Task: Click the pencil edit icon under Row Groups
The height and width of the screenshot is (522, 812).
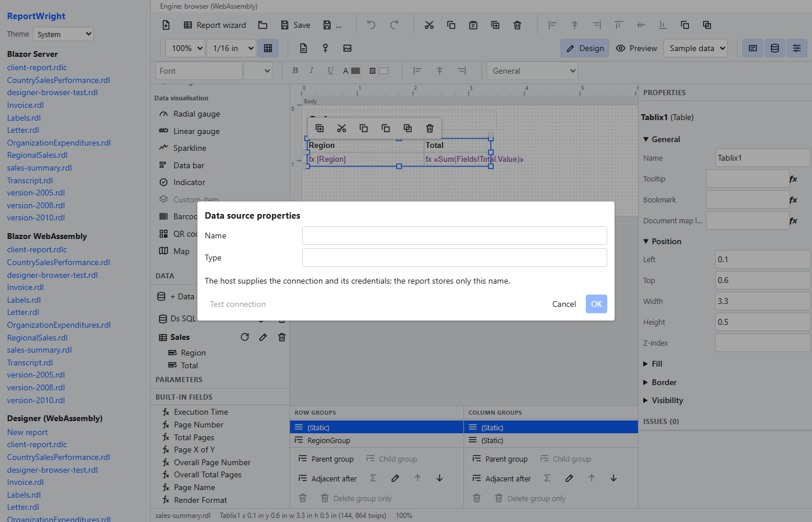Action: click(395, 478)
